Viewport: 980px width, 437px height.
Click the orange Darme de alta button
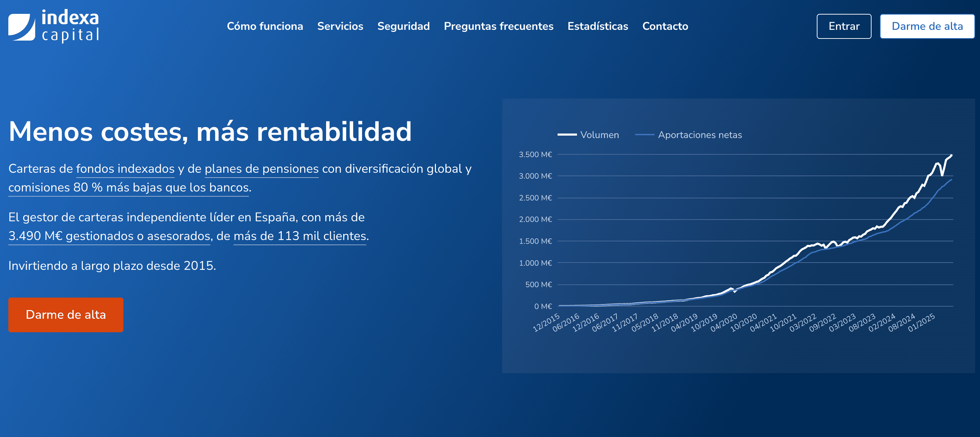[66, 315]
